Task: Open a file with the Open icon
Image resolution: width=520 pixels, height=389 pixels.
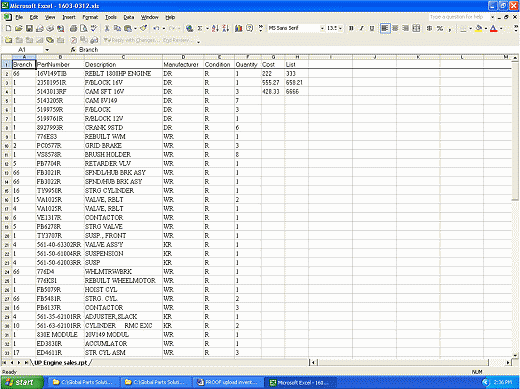Action: tap(19, 29)
